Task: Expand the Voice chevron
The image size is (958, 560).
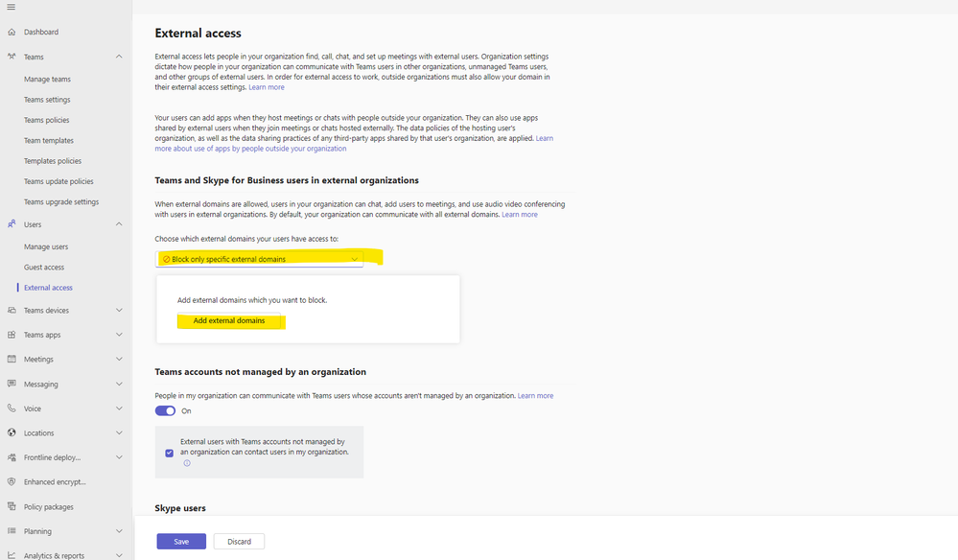Action: click(x=119, y=408)
